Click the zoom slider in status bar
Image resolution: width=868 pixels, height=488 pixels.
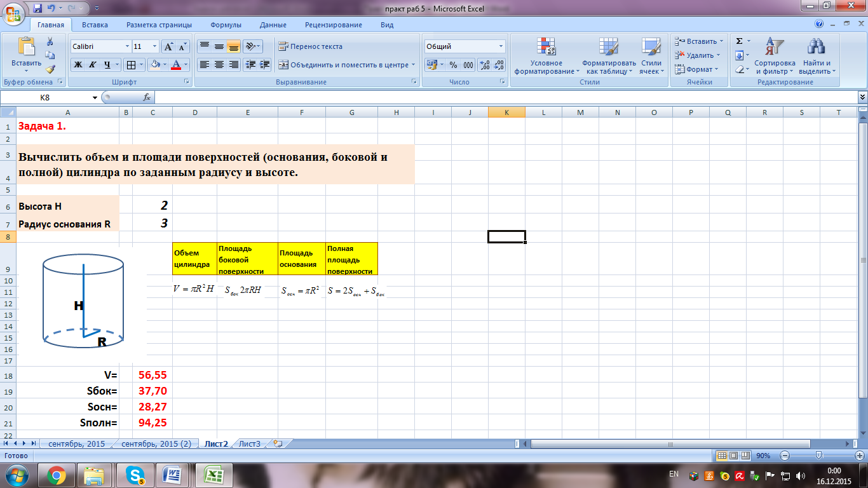819,456
